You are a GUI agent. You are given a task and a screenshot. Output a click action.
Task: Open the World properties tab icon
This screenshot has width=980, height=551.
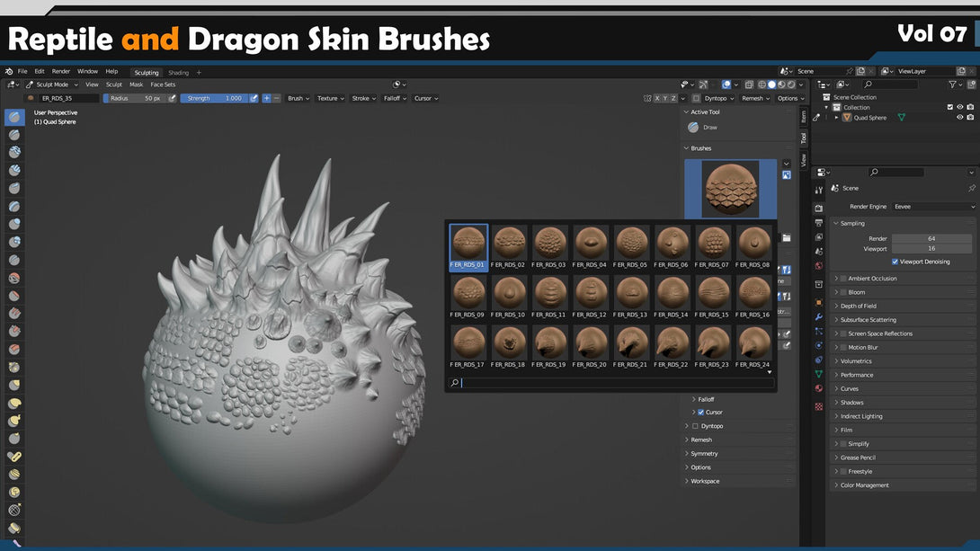(819, 267)
